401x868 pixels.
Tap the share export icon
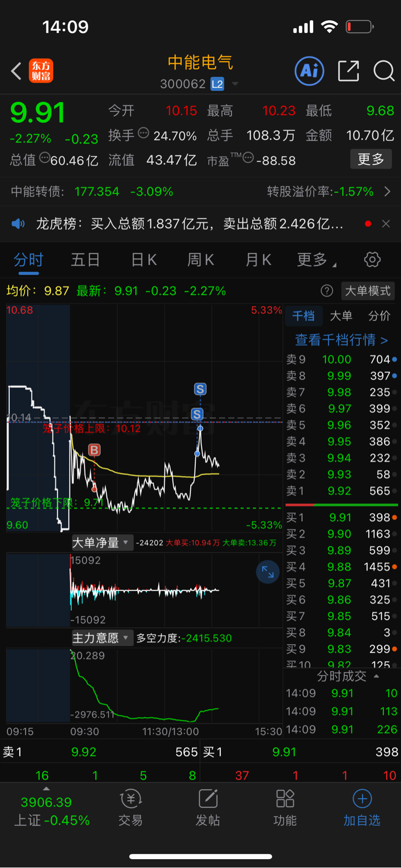[348, 70]
